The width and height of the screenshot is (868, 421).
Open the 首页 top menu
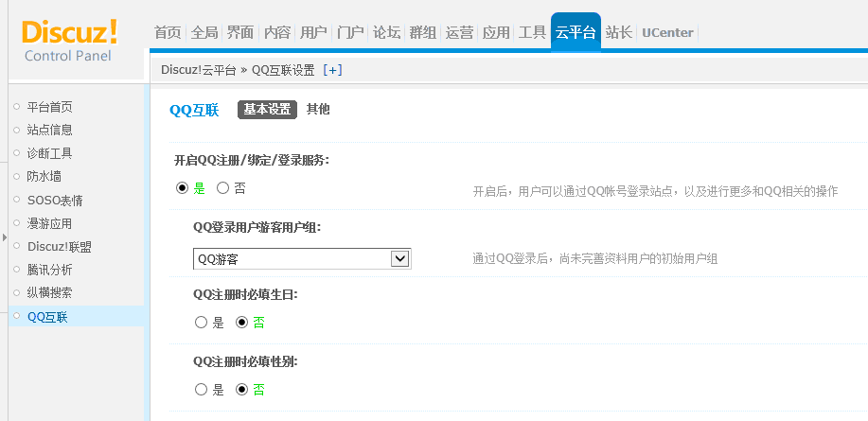tap(168, 32)
